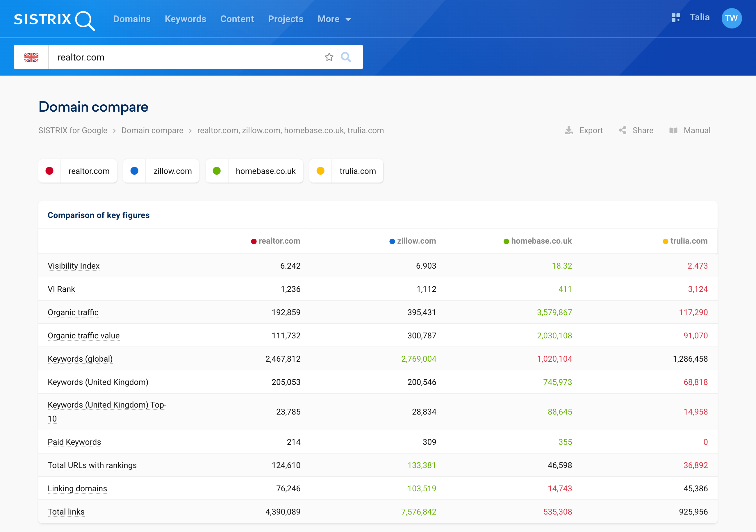Click trulia total links 925,956
Image resolution: width=756 pixels, height=532 pixels.
coord(693,512)
